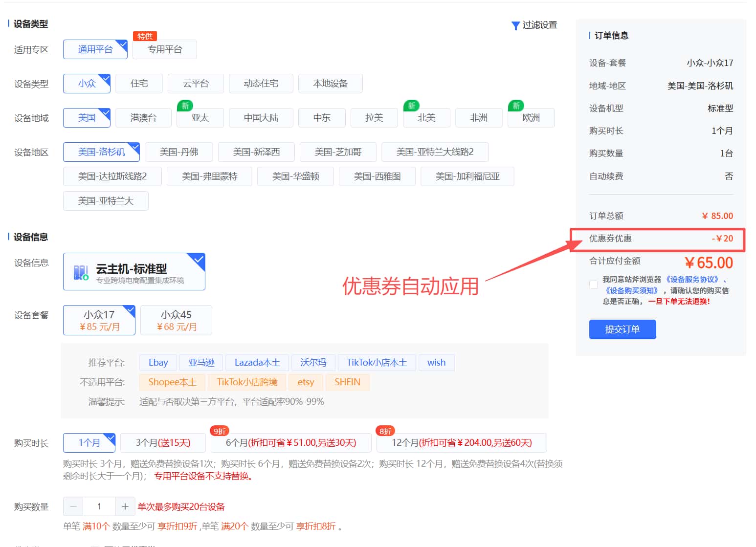Click the 提交订单 submit order button
Screen dimensions: 756x547
click(x=622, y=329)
